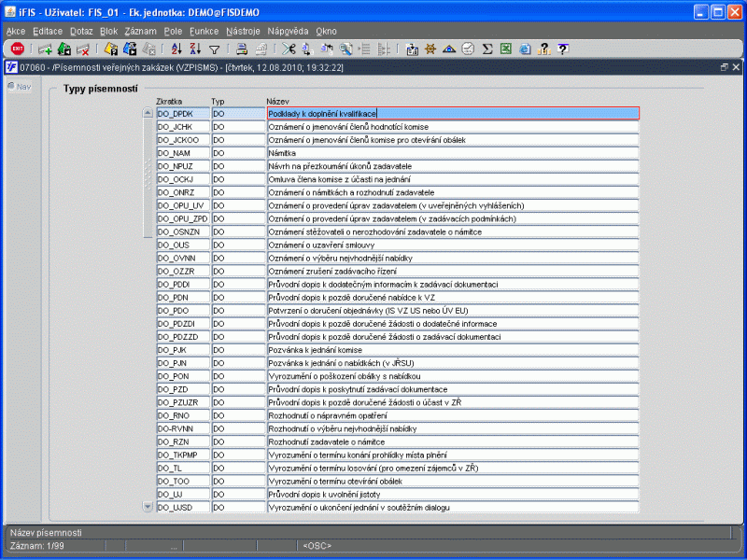Open the Dotaz menu
The height and width of the screenshot is (560, 747).
coord(81,32)
